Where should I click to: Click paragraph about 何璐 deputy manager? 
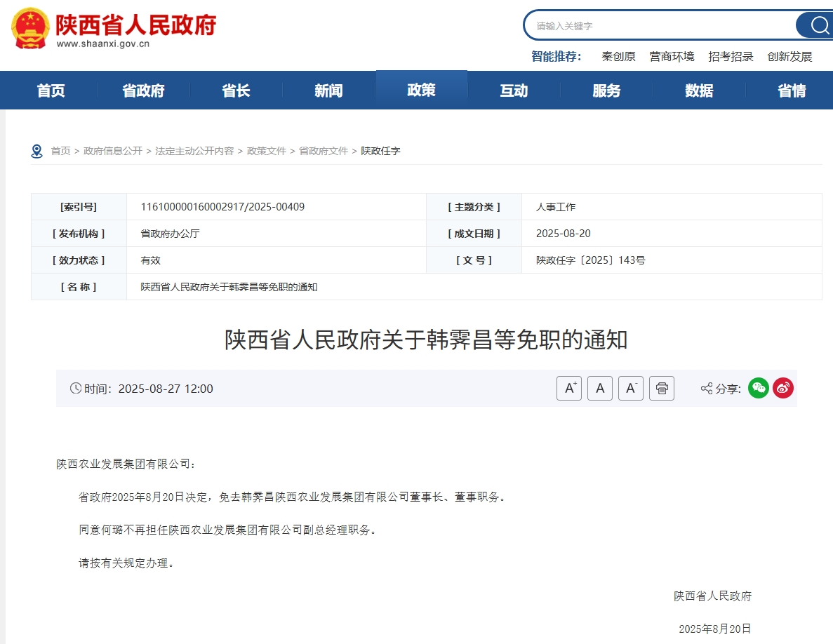pyautogui.click(x=229, y=530)
